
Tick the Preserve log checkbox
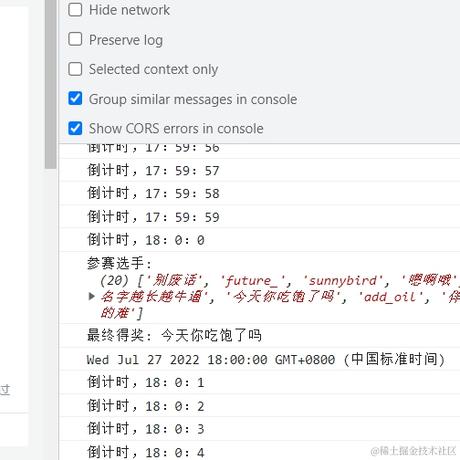pyautogui.click(x=75, y=39)
